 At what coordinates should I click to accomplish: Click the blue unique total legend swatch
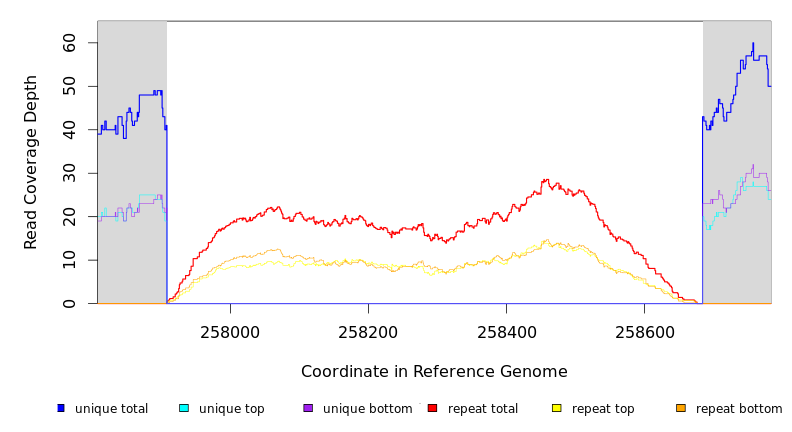61,408
